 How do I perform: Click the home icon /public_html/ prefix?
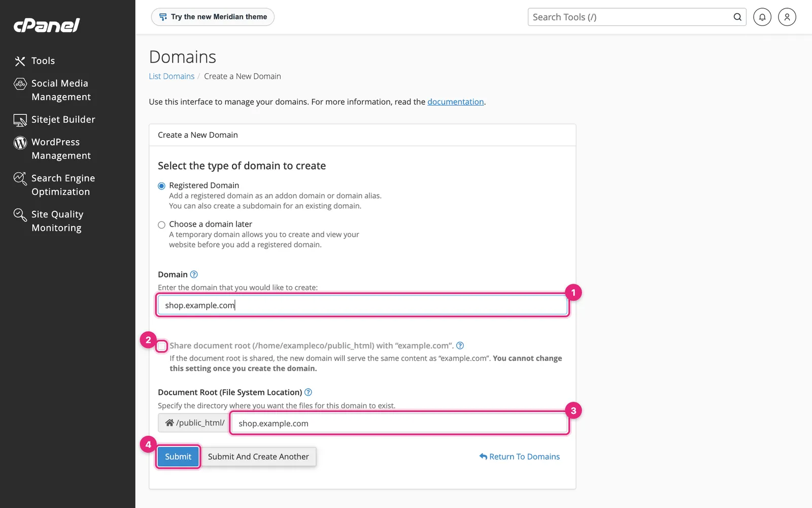pos(194,423)
